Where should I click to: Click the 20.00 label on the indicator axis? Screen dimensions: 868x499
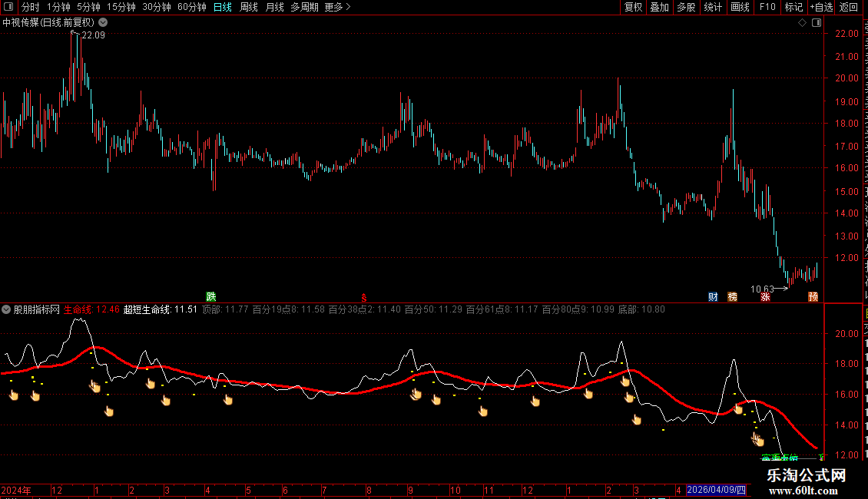(x=846, y=334)
